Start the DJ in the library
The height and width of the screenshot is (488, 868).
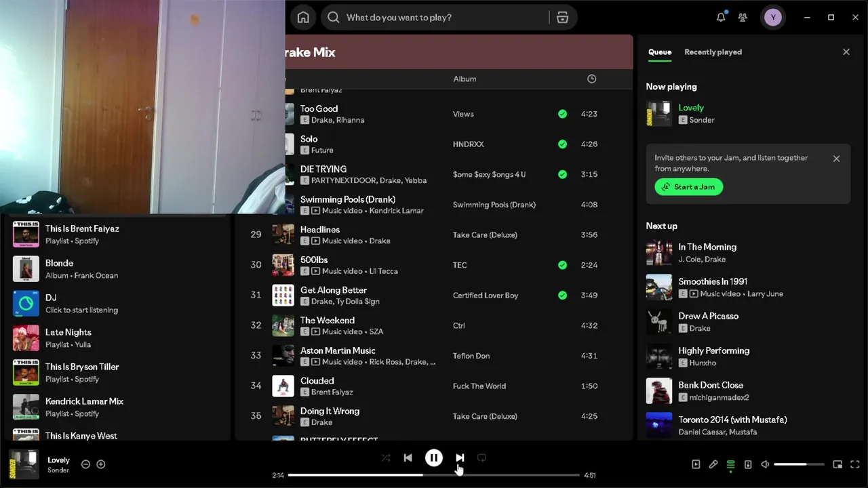click(x=119, y=304)
